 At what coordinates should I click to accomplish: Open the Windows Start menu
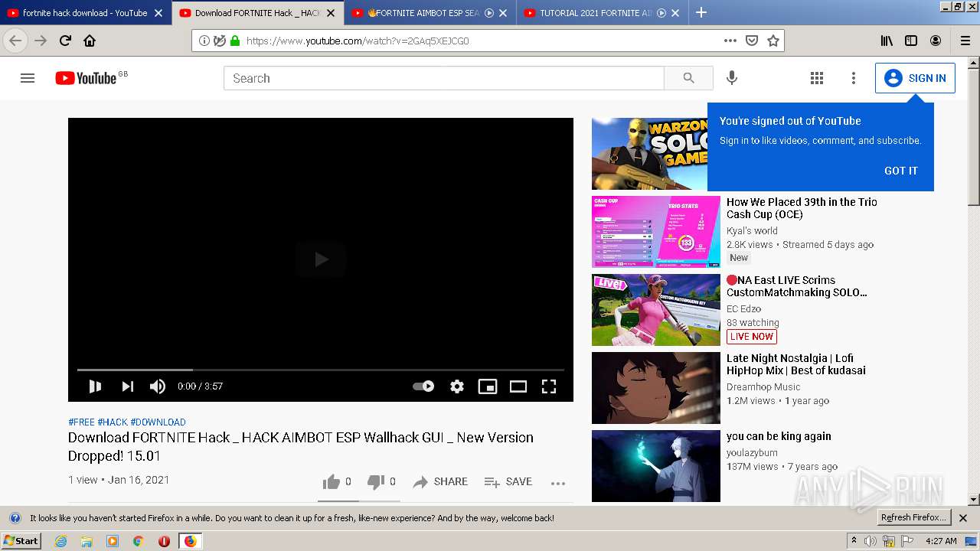point(21,541)
